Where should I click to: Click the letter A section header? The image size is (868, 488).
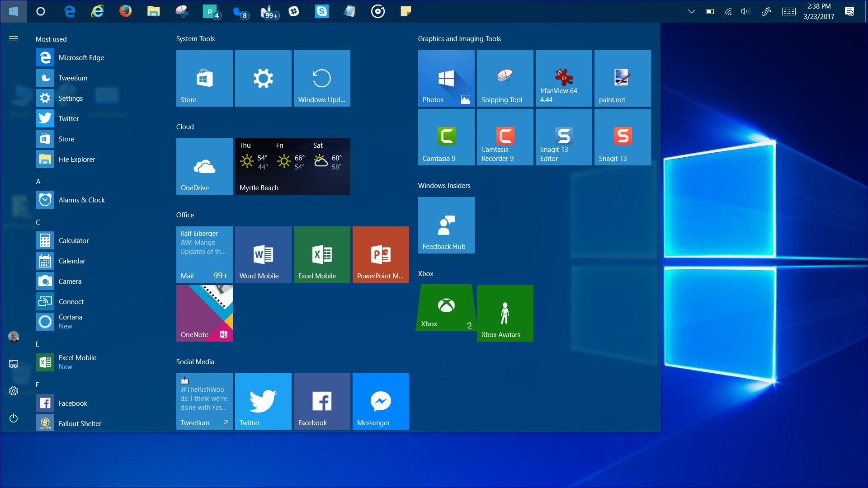tap(38, 182)
